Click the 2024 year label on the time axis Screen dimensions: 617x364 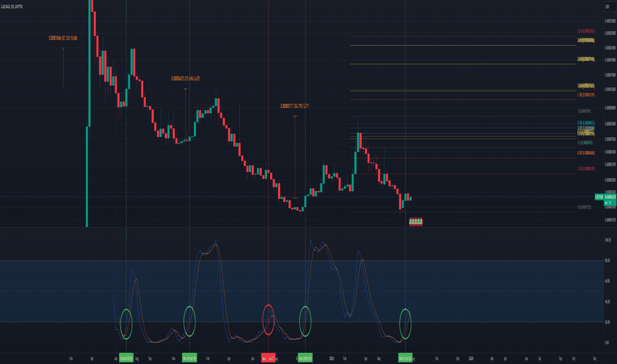click(x=331, y=359)
